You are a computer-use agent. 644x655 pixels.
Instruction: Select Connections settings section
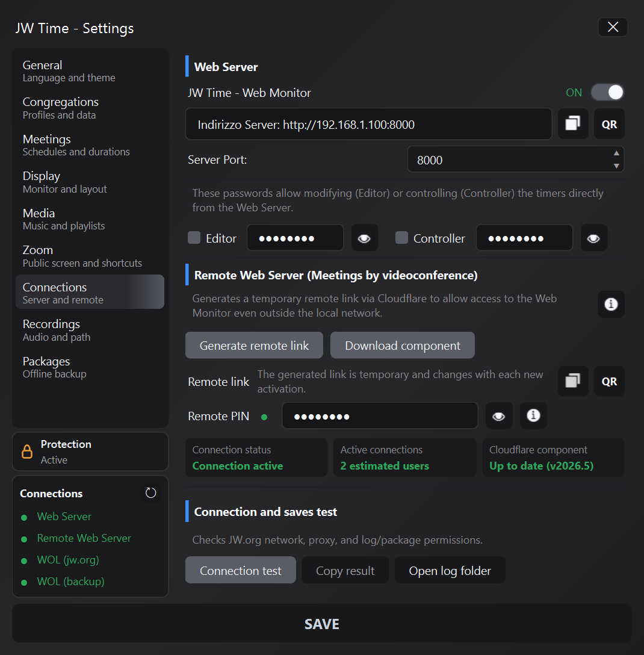click(x=90, y=291)
